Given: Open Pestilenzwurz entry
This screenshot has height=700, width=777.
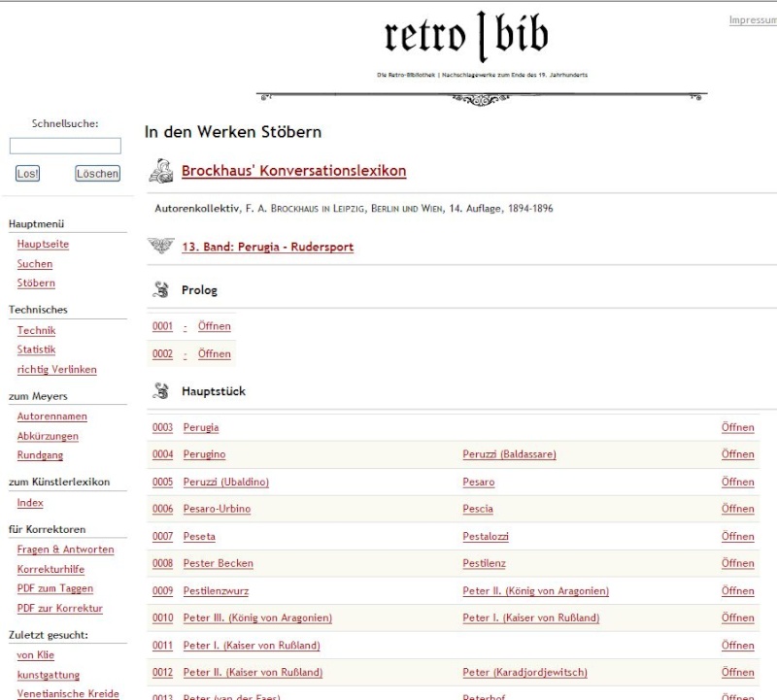Looking at the screenshot, I should 216,590.
